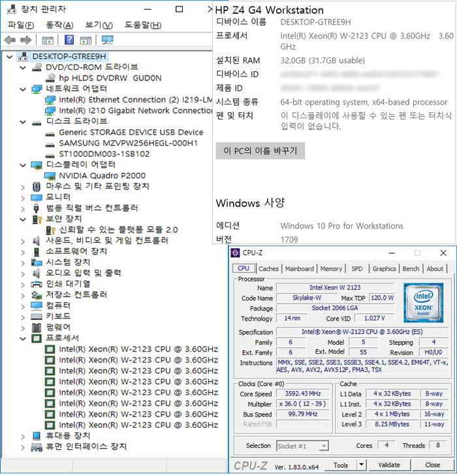The width and height of the screenshot is (457, 476).
Task: Click the 32.0GB (31.7GB usable) RAM value
Action: point(323,61)
